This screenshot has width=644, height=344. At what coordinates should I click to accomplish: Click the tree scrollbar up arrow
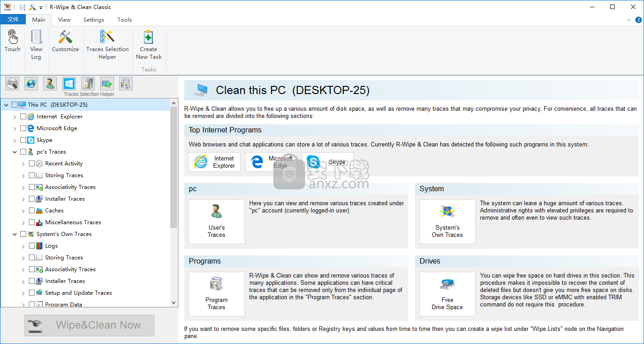point(174,103)
